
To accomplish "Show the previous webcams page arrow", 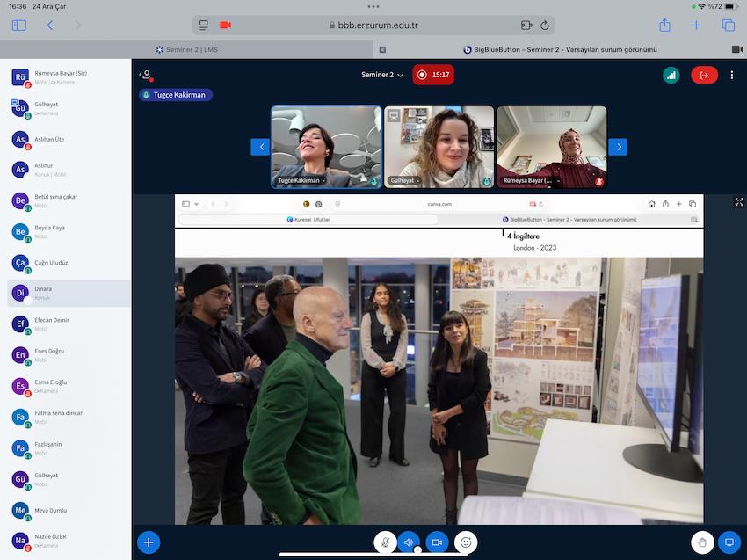I will click(x=259, y=147).
